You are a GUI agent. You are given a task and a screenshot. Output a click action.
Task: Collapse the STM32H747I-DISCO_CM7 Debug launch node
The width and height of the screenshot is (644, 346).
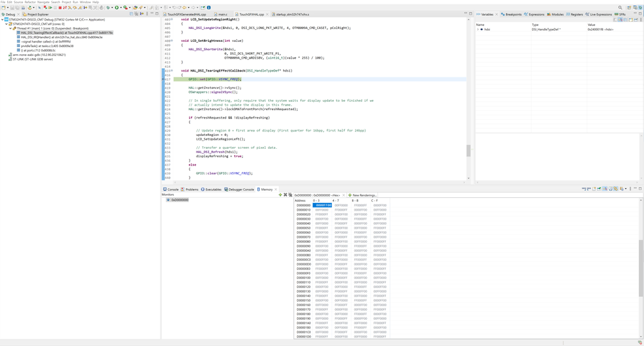point(2,19)
